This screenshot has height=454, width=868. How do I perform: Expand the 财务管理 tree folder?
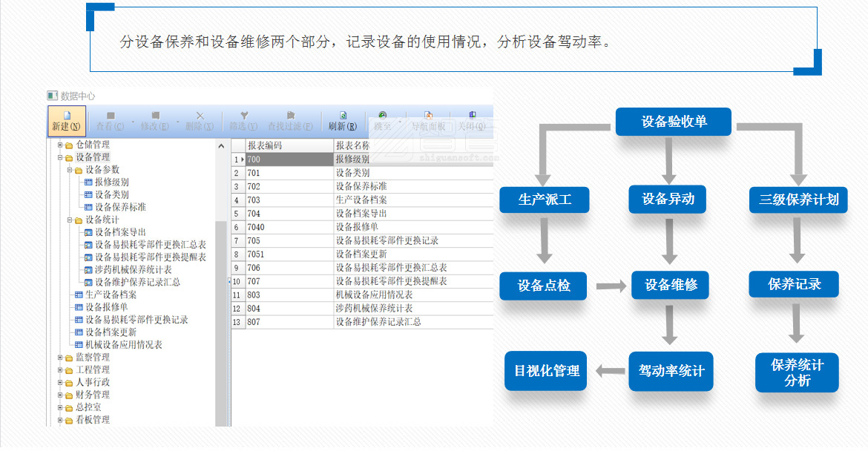coord(60,395)
